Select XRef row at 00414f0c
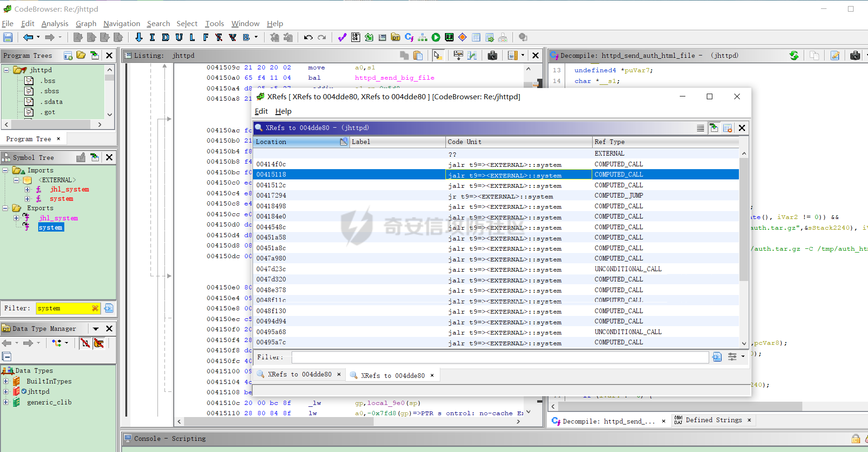The image size is (868, 452). click(x=496, y=164)
